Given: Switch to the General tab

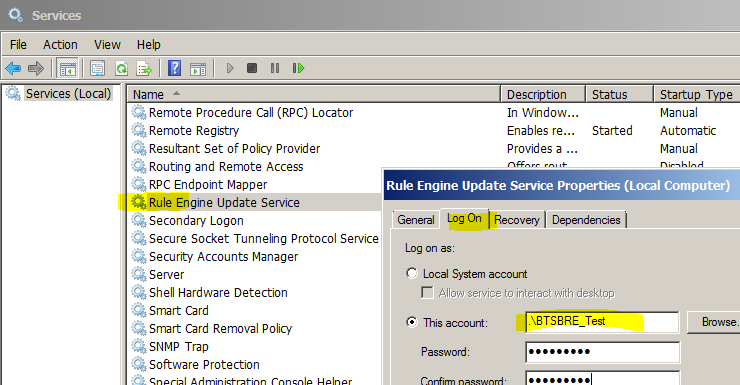Looking at the screenshot, I should 416,220.
